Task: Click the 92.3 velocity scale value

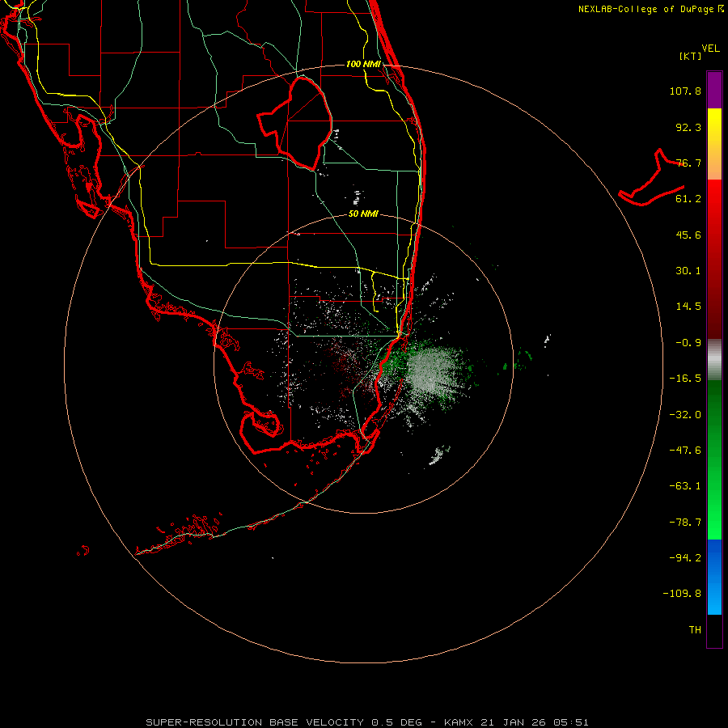Action: pos(688,127)
